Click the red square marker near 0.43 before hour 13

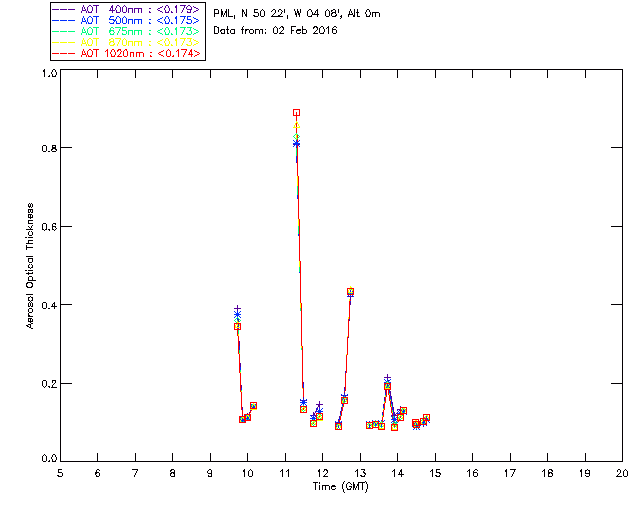pos(351,292)
